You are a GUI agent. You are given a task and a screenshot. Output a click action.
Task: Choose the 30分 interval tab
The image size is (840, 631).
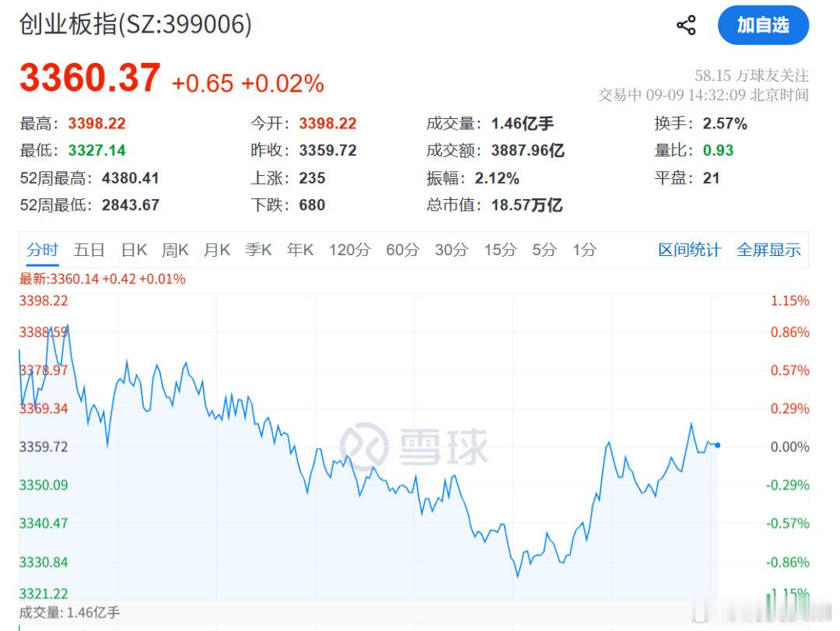click(x=452, y=250)
